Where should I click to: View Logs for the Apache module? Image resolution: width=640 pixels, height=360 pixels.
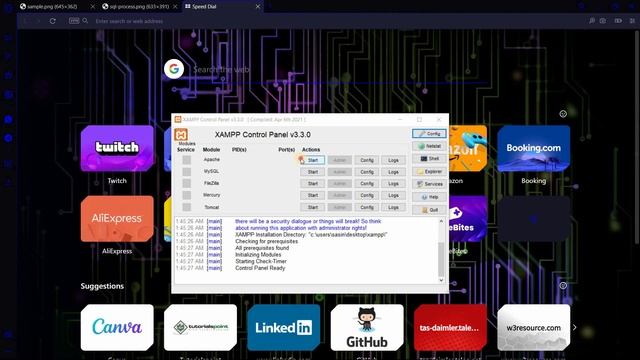393,160
